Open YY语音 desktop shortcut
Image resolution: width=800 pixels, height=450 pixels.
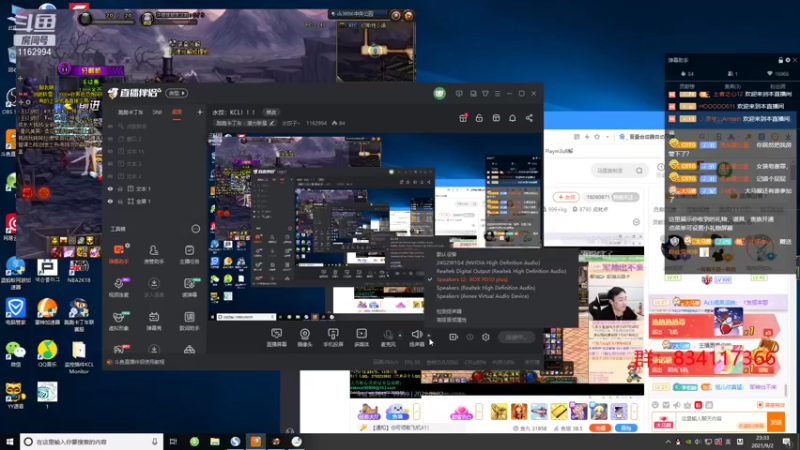click(15, 395)
